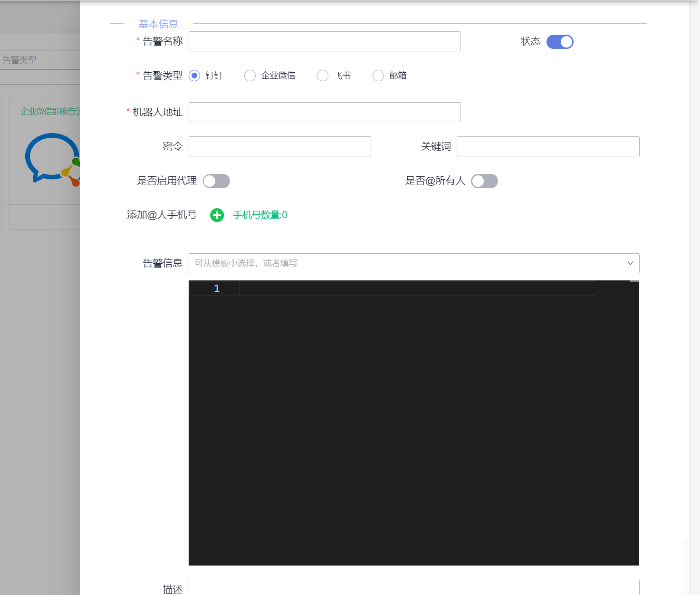700x595 pixels.
Task: Click the line number 1 gutter
Action: (217, 288)
